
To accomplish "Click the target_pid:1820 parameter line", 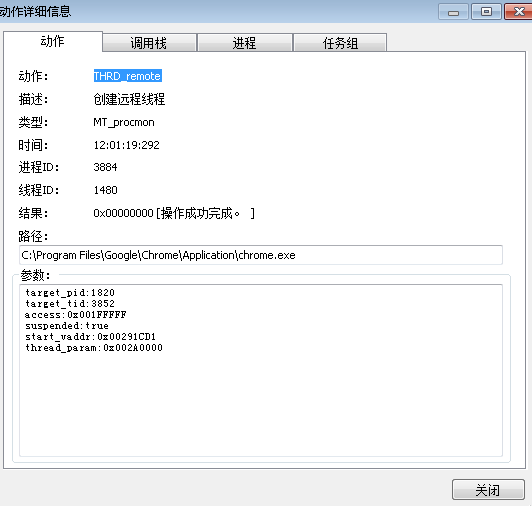I will tap(70, 293).
